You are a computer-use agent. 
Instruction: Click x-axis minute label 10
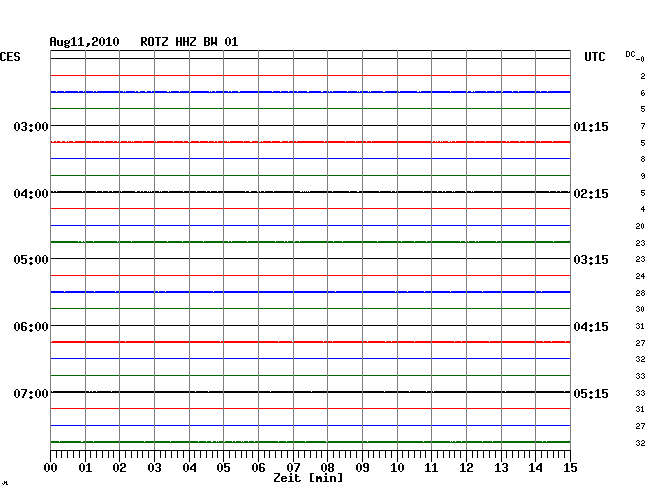point(397,468)
